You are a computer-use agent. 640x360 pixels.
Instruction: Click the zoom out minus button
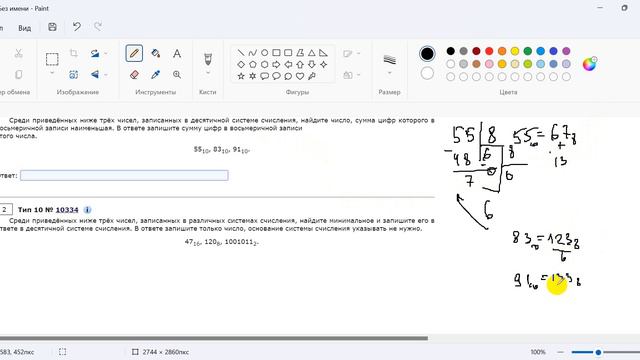(x=560, y=352)
